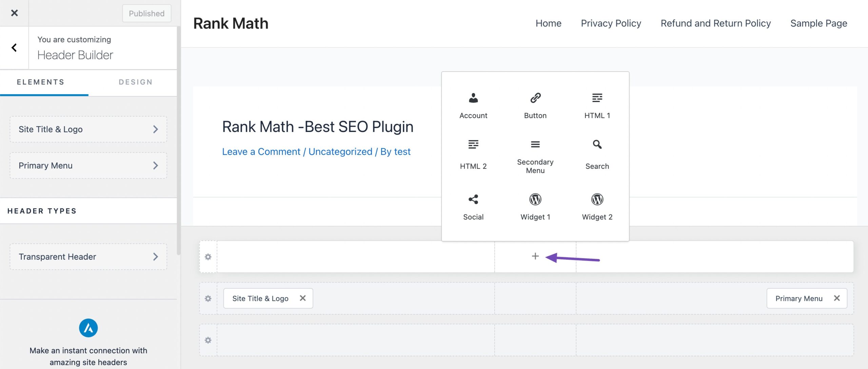The image size is (868, 369).
Task: Click the Astra logo icon in sidebar
Action: [88, 328]
